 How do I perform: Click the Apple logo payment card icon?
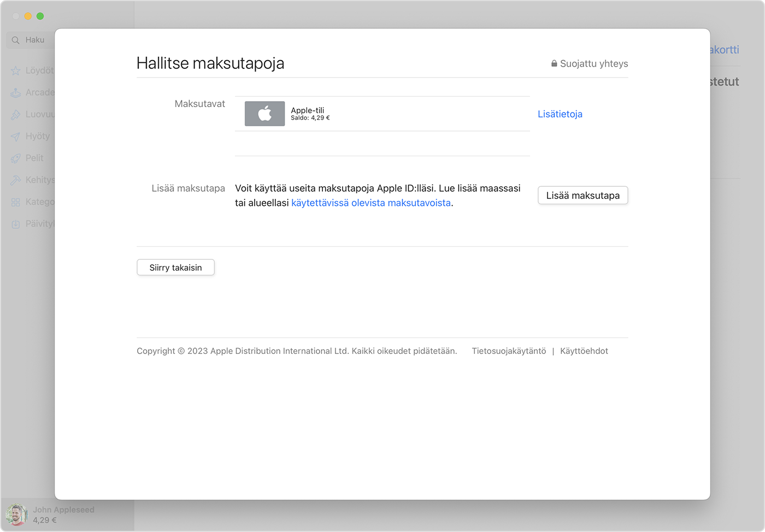(264, 114)
